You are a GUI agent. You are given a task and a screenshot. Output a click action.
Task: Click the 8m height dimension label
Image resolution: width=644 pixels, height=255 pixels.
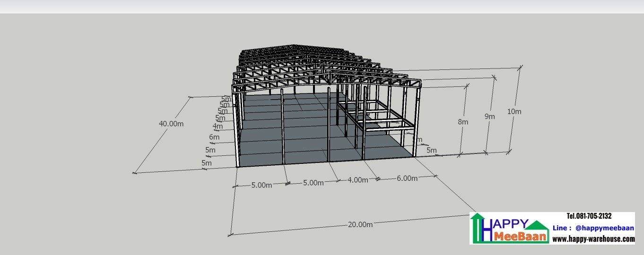pos(463,122)
